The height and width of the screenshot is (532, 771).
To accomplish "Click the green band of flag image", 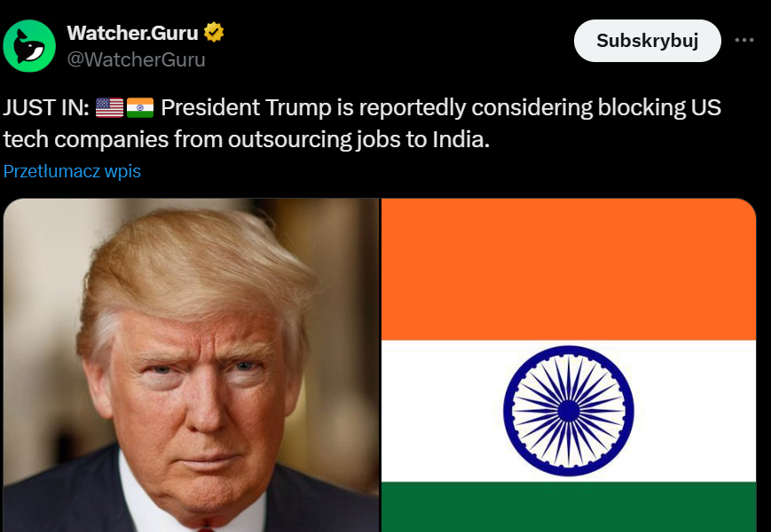I will [569, 507].
